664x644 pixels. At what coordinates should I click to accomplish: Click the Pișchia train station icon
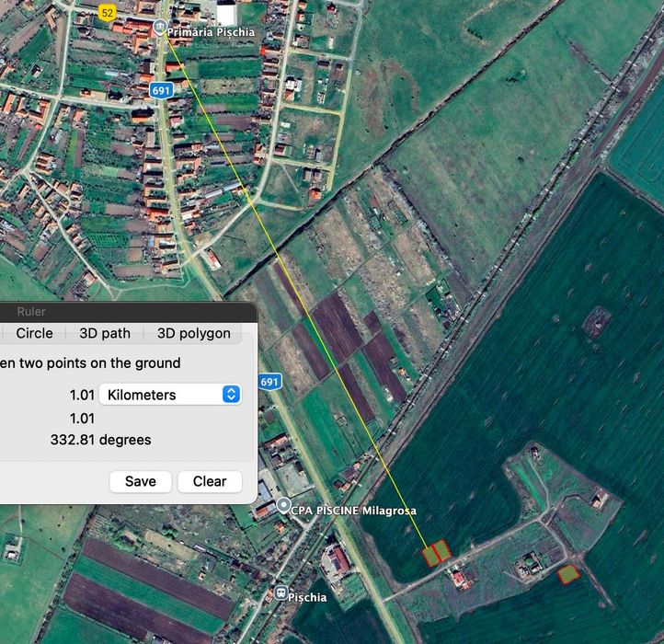(x=280, y=592)
